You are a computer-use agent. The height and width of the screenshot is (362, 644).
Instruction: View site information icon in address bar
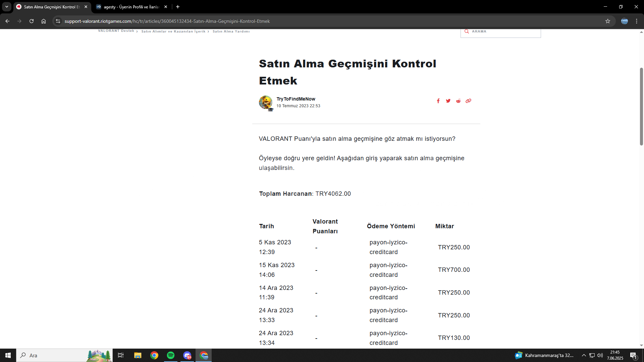coord(58,21)
